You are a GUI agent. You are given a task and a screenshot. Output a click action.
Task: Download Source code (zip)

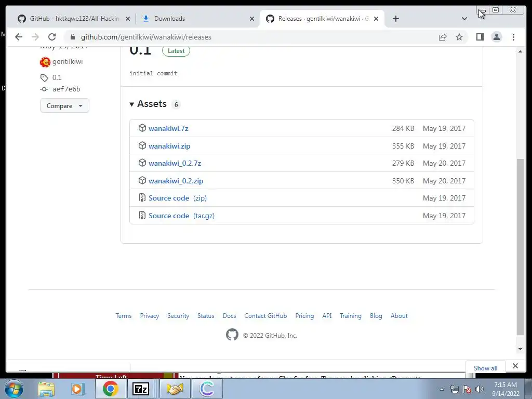(x=178, y=198)
